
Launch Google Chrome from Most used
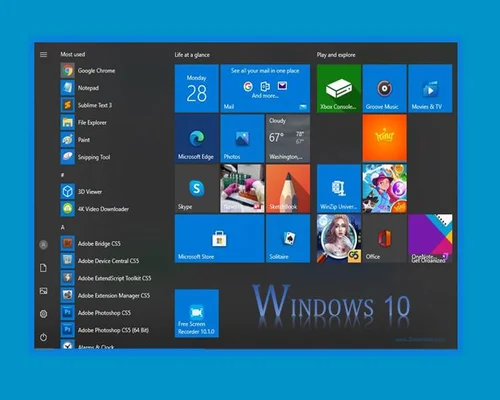[88, 71]
